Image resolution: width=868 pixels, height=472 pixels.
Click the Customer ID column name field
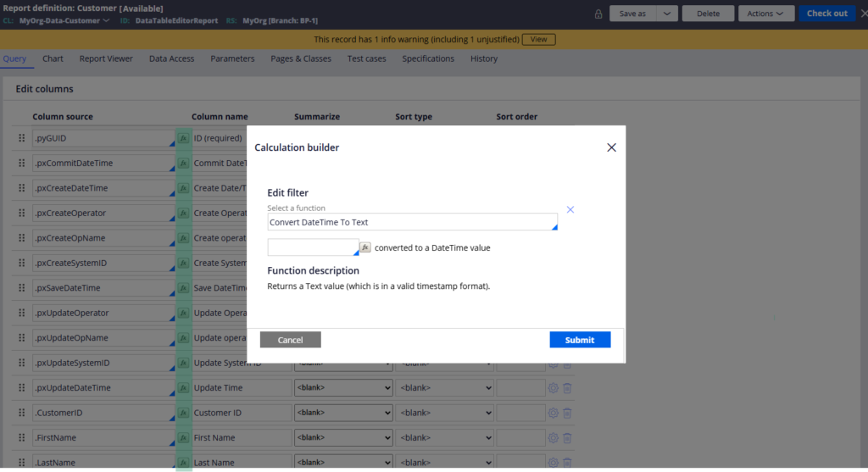pyautogui.click(x=242, y=413)
